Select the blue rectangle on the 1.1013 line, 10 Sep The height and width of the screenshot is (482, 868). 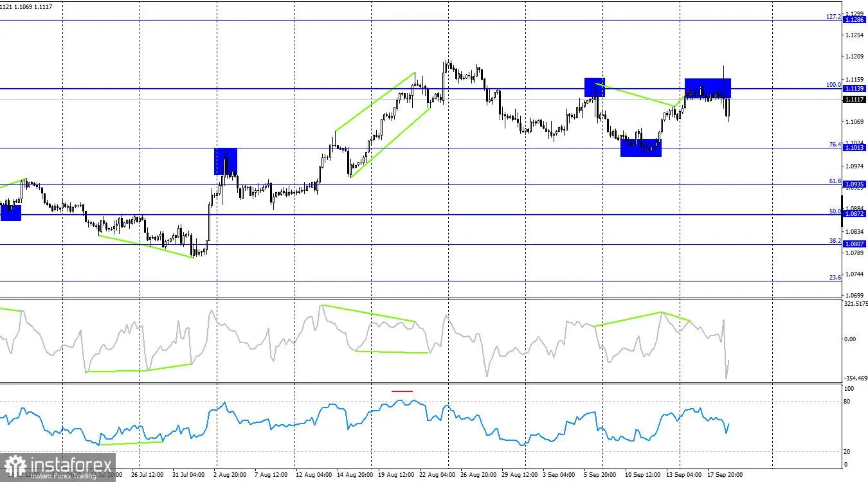pyautogui.click(x=641, y=148)
